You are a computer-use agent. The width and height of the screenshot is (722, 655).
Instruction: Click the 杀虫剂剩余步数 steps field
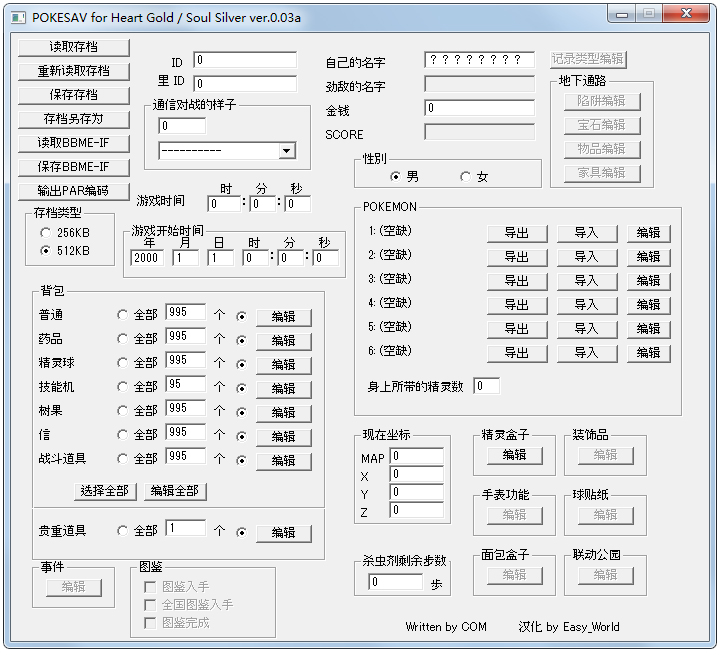396,582
